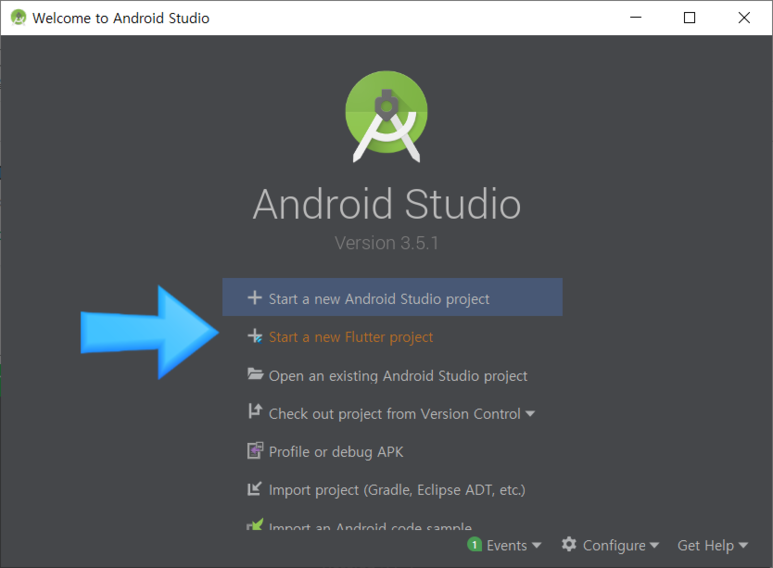
Task: Click the green Events notification badge
Action: (474, 544)
